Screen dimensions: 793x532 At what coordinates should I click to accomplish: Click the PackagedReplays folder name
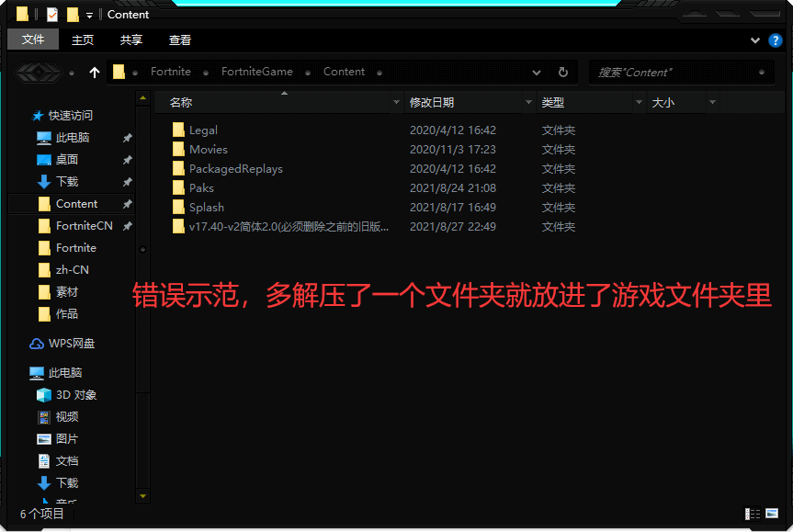tap(235, 169)
